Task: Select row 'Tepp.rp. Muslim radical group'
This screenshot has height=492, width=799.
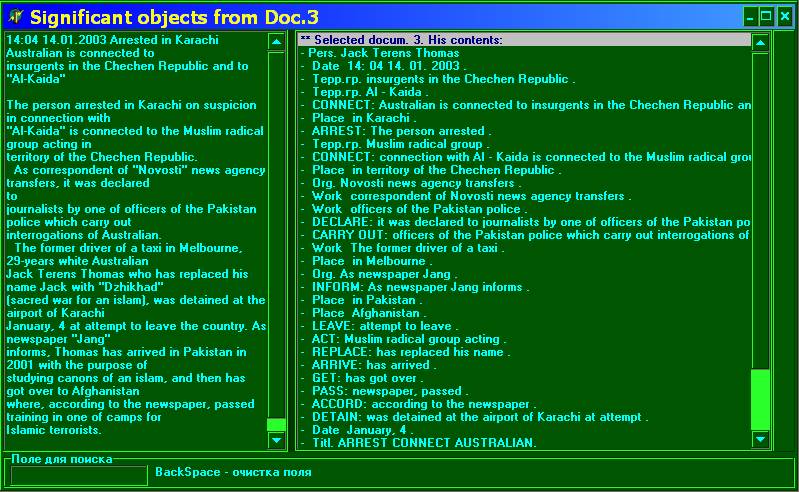Action: (x=524, y=144)
